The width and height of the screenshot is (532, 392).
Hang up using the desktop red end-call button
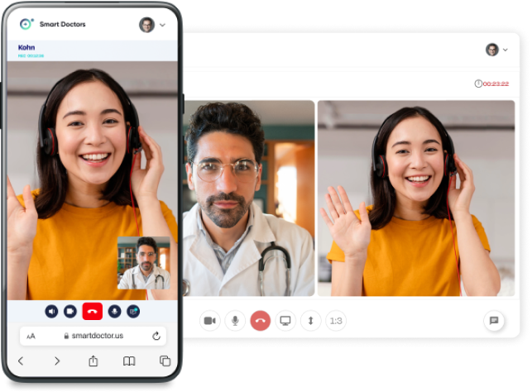[x=261, y=321]
